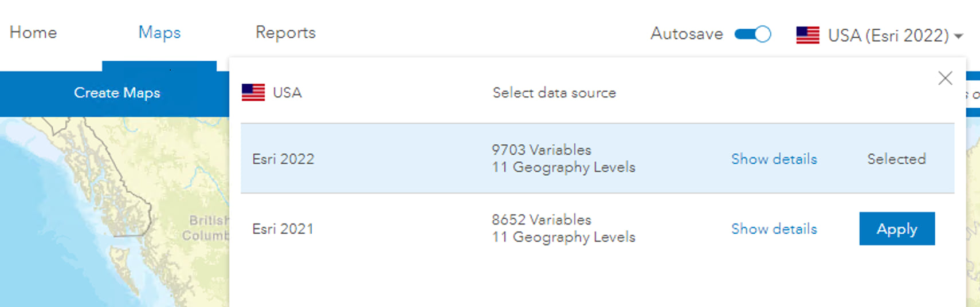Select the Create Maps tab
This screenshot has height=307, width=980.
click(x=117, y=93)
